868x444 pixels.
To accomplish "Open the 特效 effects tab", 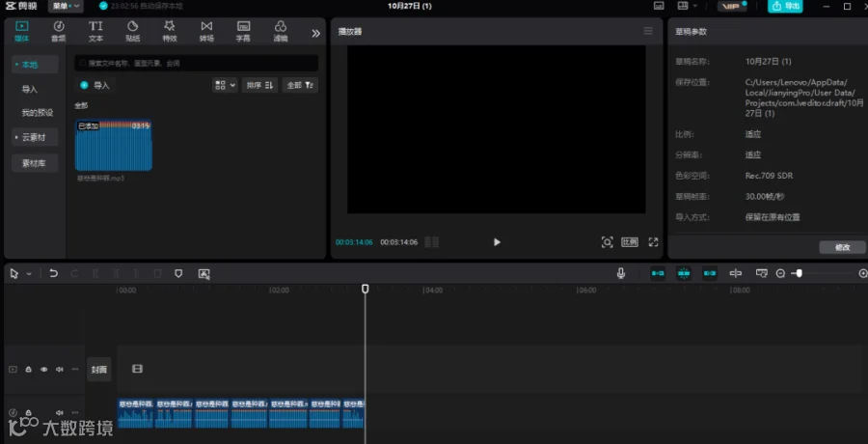I will tap(170, 31).
